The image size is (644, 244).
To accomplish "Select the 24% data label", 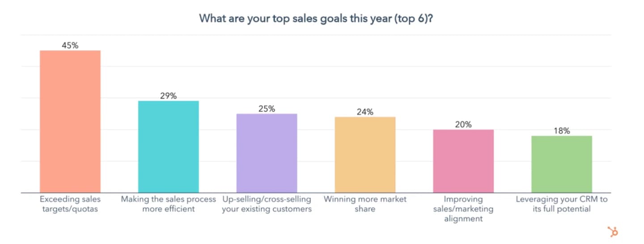I will click(365, 112).
